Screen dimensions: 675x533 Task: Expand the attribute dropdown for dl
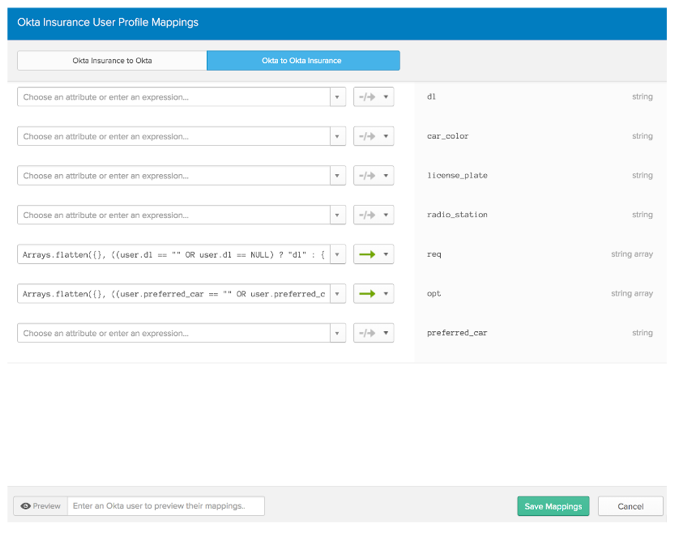tap(337, 97)
